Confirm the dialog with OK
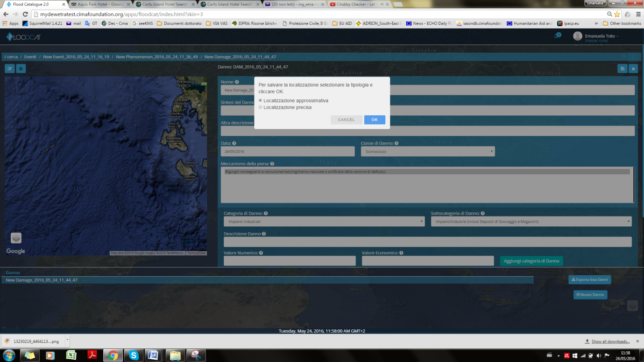 [375, 120]
